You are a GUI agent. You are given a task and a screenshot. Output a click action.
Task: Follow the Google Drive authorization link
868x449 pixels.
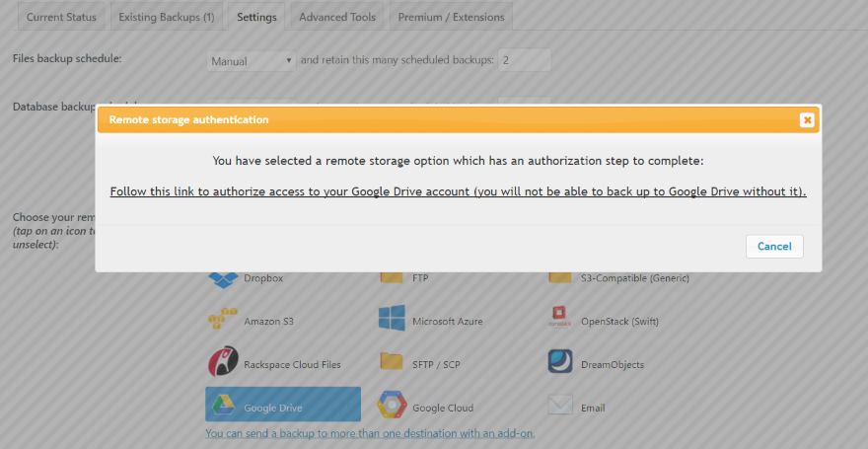[x=458, y=191]
